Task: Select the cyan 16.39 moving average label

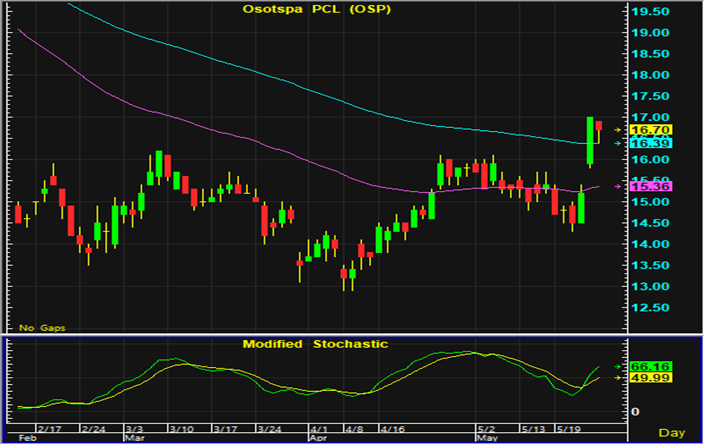Action: [651, 143]
